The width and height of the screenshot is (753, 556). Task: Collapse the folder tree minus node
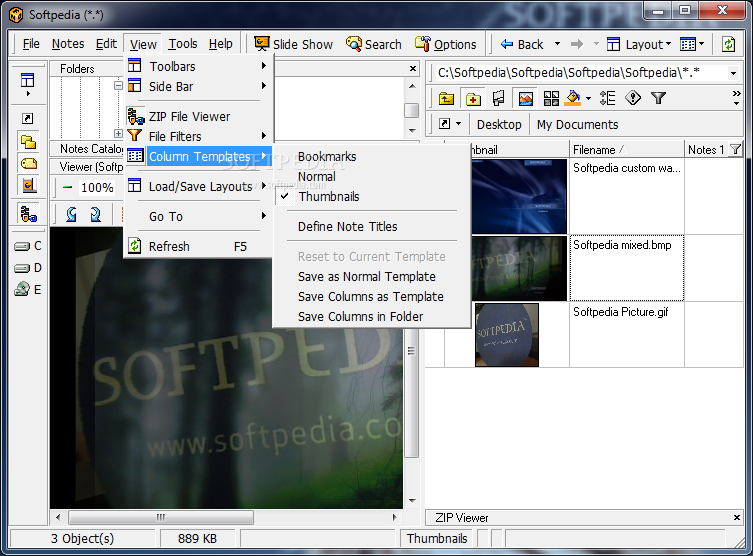coord(118,85)
